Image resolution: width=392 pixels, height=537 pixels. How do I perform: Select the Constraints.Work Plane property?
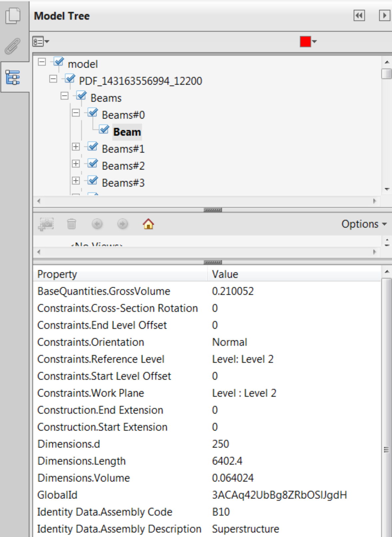[x=91, y=393]
